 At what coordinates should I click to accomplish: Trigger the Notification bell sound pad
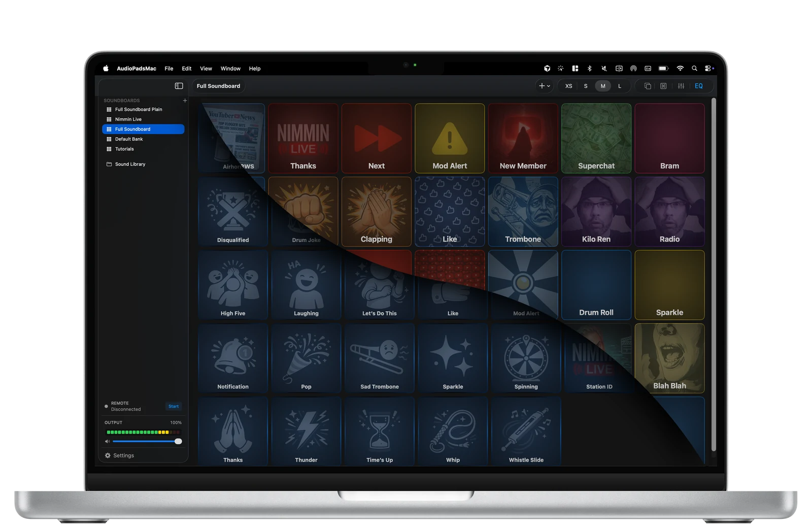point(233,358)
